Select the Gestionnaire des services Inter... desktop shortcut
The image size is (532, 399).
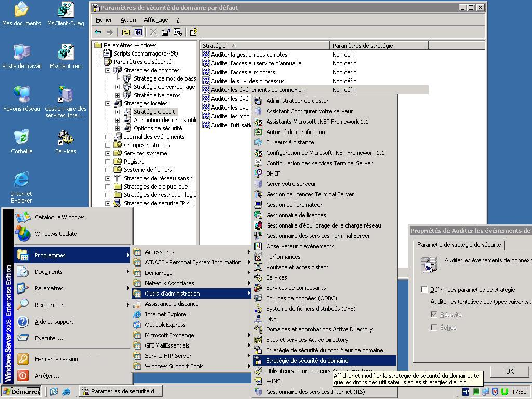(x=65, y=102)
